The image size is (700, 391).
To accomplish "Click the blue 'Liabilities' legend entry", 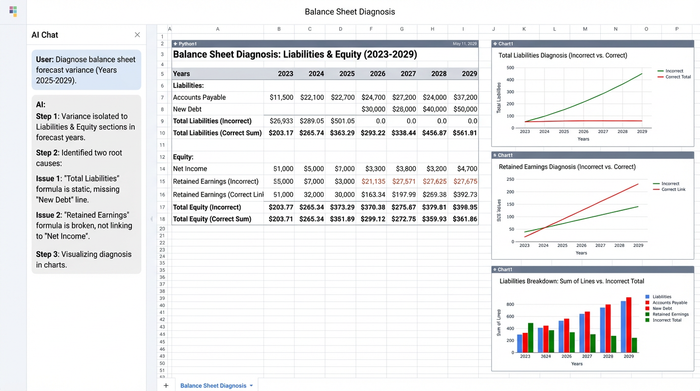I will (658, 297).
